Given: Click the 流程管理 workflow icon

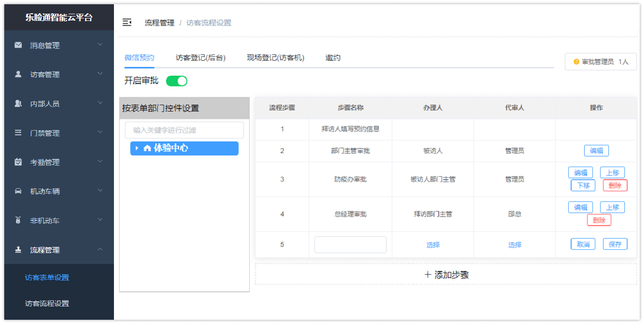Looking at the screenshot, I should (18, 248).
